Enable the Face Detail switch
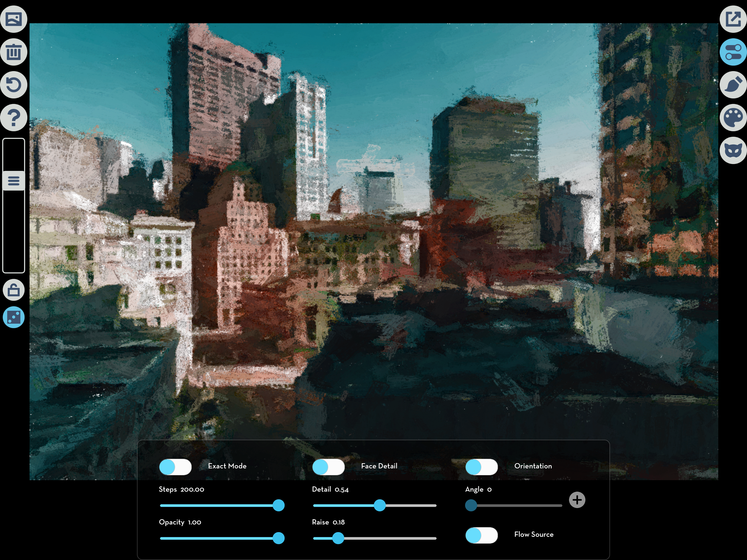The width and height of the screenshot is (747, 560). point(328,467)
